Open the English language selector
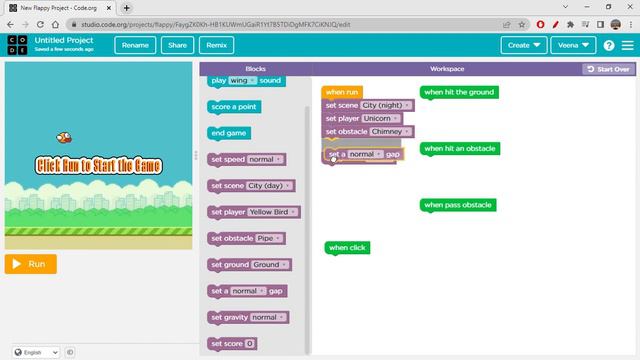 [x=36, y=352]
